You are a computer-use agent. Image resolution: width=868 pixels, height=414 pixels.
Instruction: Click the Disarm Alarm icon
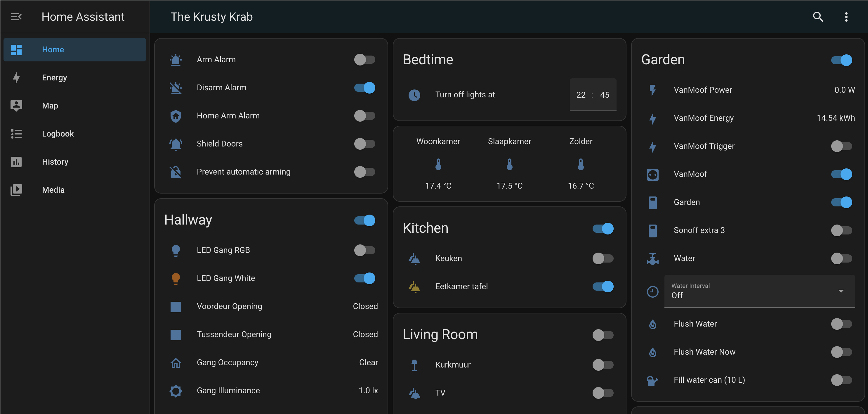[x=176, y=88]
